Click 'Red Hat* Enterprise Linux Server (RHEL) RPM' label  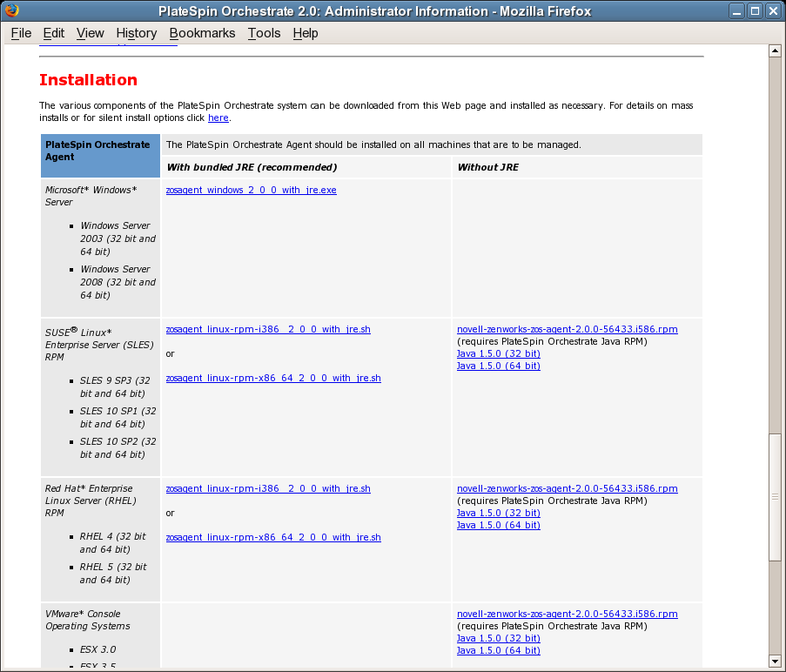[x=91, y=501]
